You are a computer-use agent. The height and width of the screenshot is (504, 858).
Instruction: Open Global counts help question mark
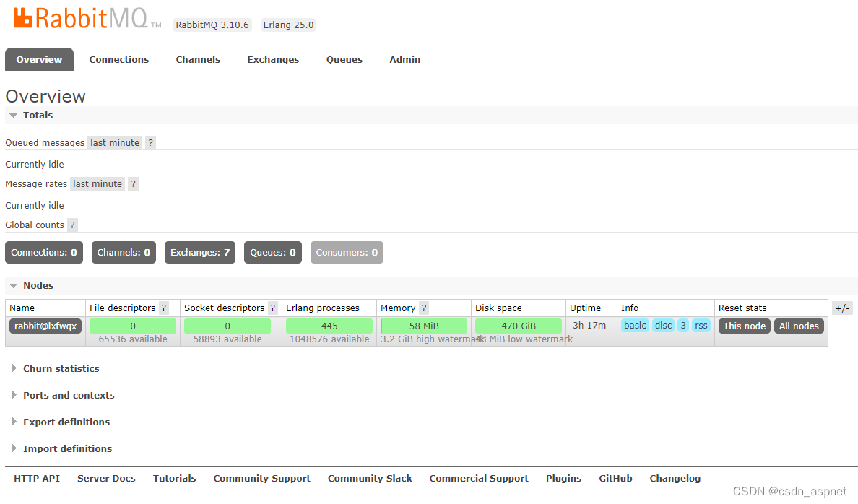coord(72,225)
